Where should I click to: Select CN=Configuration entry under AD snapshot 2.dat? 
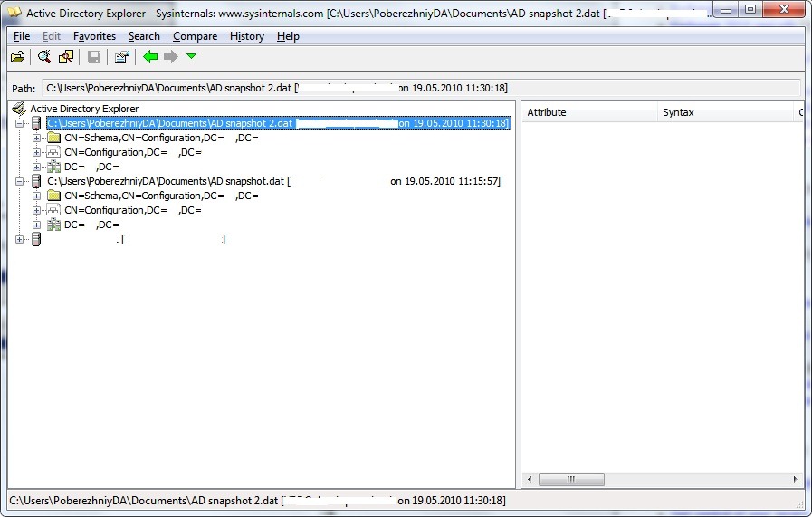point(132,152)
